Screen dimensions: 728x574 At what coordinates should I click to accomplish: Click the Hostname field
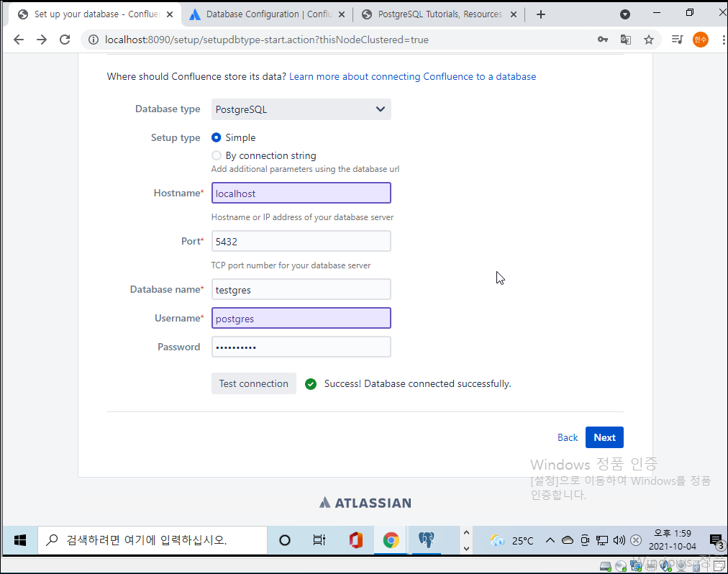pyautogui.click(x=301, y=193)
